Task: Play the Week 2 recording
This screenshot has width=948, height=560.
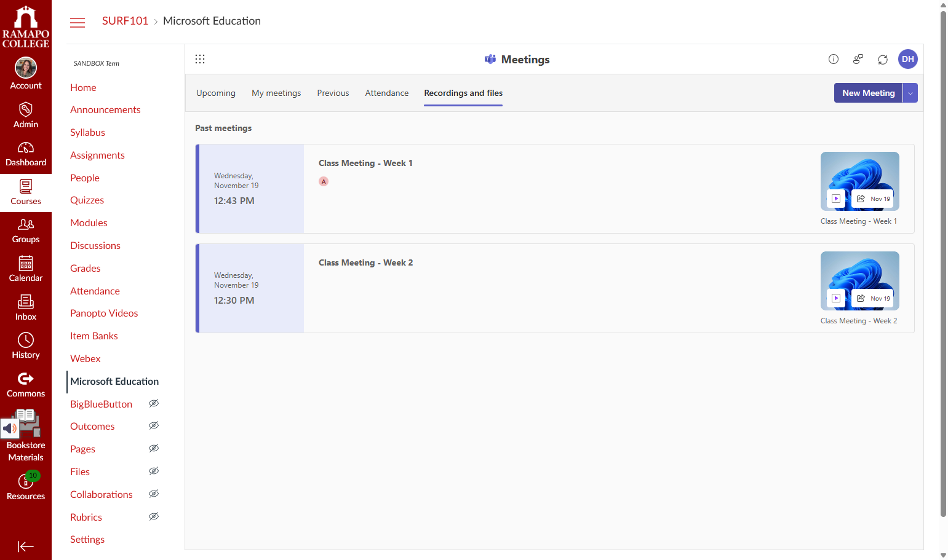Action: pyautogui.click(x=836, y=298)
